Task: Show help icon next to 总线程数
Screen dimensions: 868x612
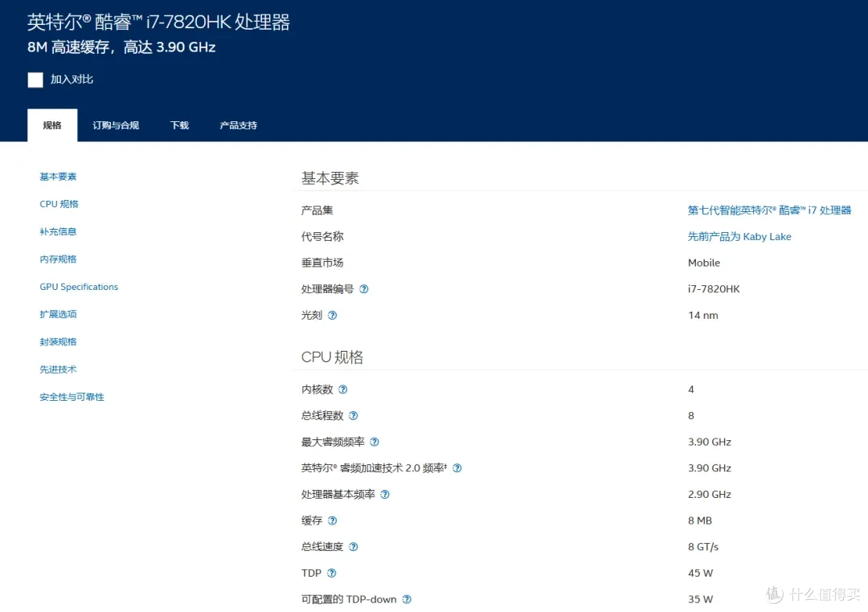Action: (353, 415)
